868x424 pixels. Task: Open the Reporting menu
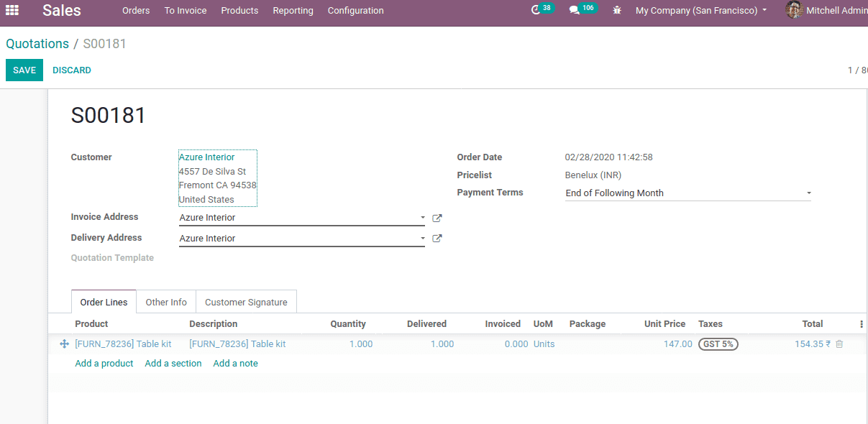point(293,11)
